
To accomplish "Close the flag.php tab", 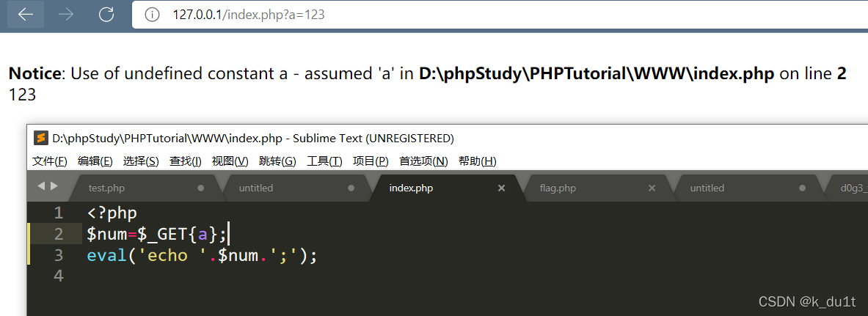I will [652, 188].
